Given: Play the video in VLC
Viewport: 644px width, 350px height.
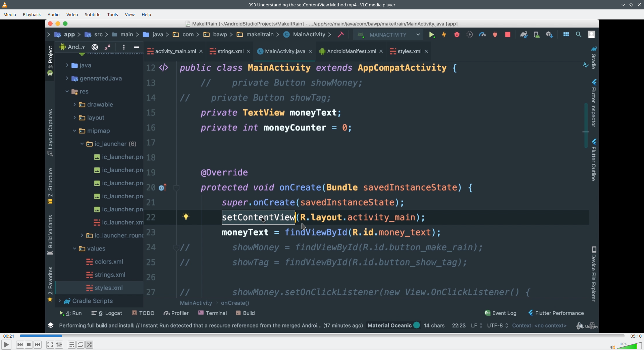Looking at the screenshot, I should click(6, 345).
